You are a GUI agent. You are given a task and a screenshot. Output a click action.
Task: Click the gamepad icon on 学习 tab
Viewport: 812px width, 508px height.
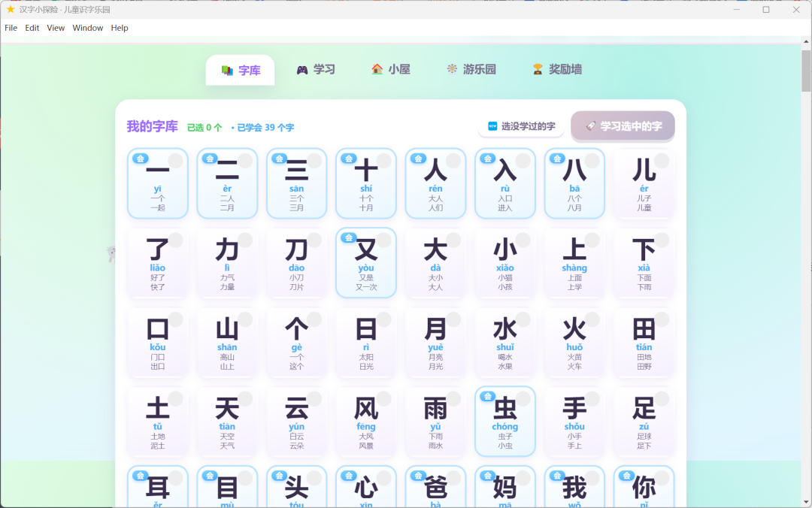click(302, 70)
